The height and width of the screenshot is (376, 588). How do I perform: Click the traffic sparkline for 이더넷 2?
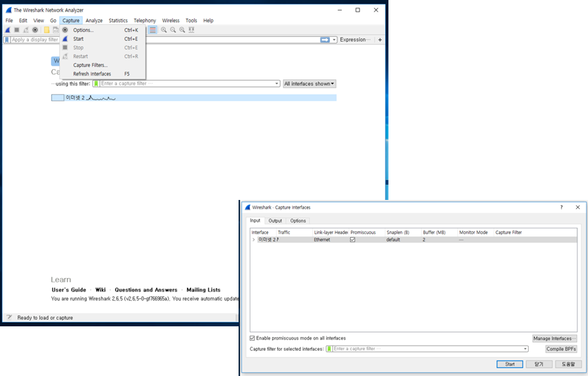coord(101,98)
